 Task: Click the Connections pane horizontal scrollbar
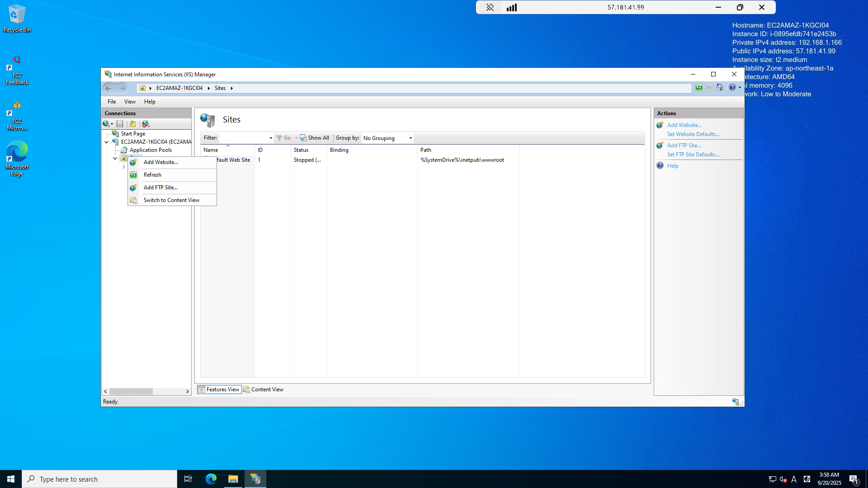(131, 392)
